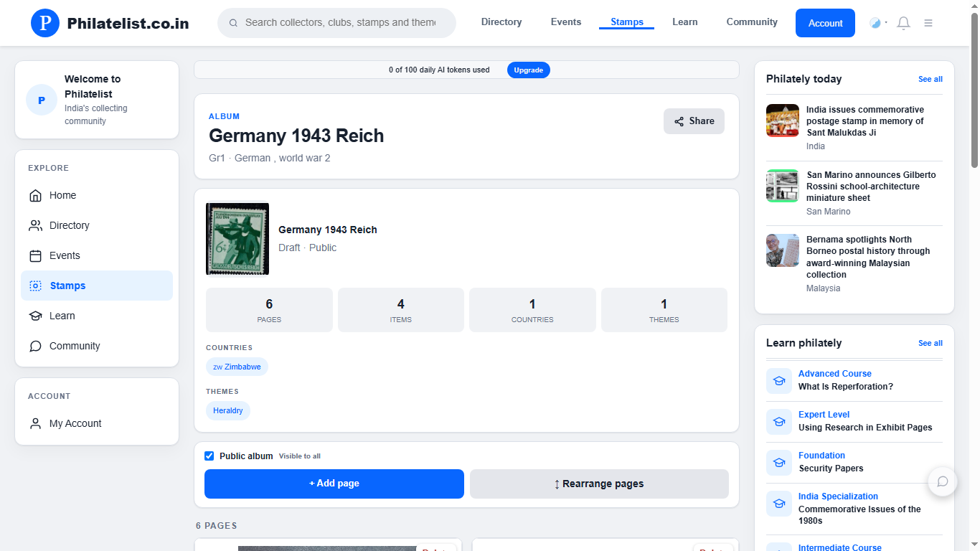
Task: Open See all for Philately today
Action: (x=930, y=79)
